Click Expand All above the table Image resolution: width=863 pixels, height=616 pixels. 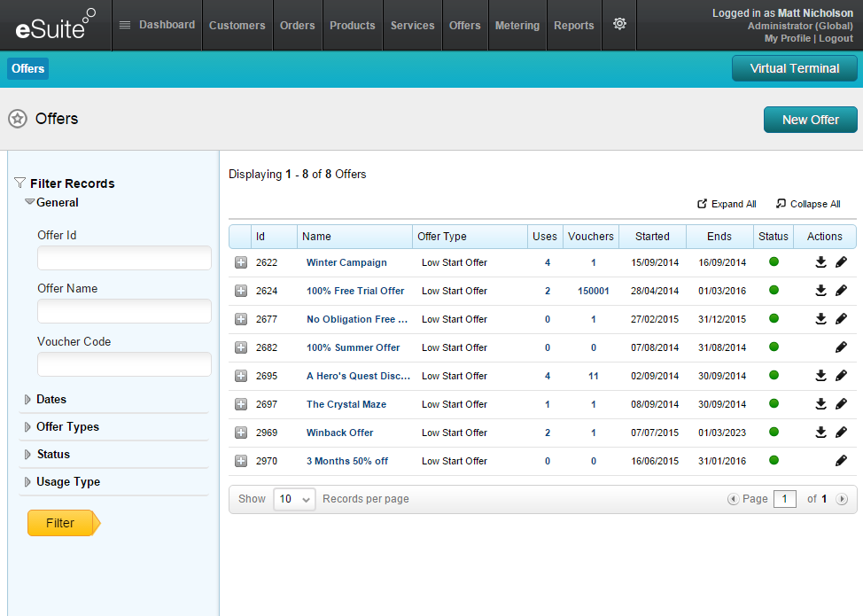[727, 204]
